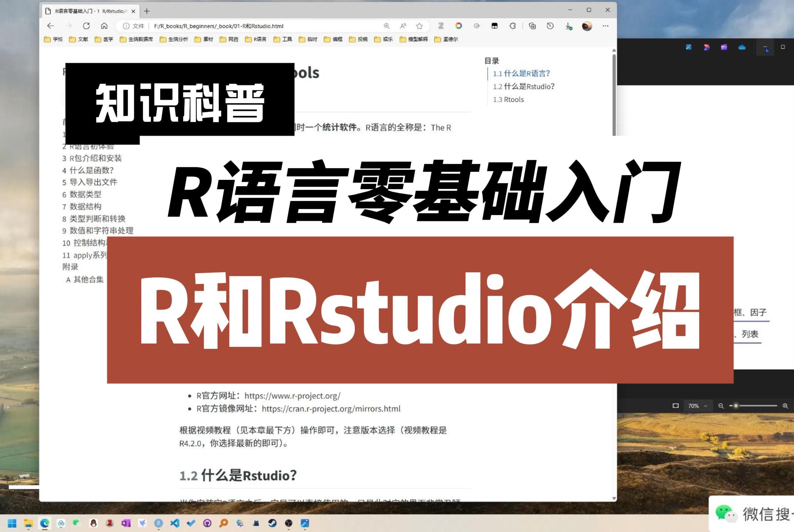
Task: Open the colorful ring extension icon
Action: pos(459,26)
